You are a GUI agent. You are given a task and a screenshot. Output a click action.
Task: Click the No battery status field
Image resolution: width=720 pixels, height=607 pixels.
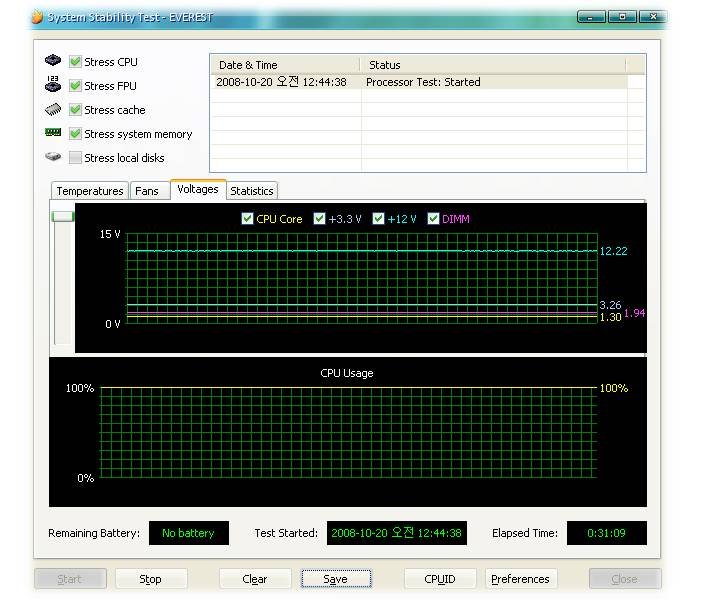pos(189,533)
